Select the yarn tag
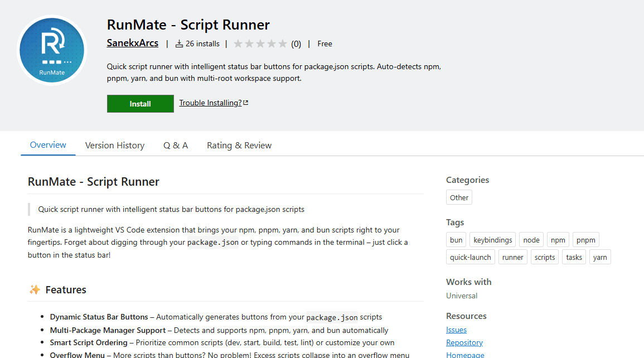The height and width of the screenshot is (358, 644). coord(599,257)
